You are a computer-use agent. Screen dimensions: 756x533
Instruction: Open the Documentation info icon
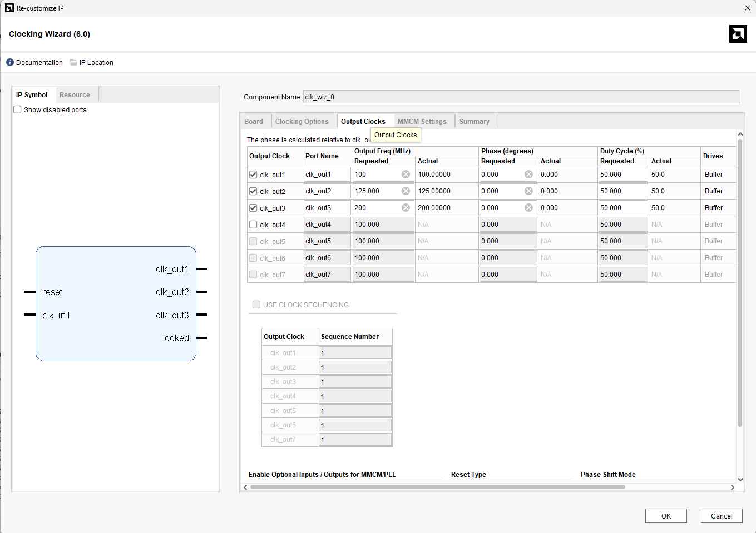[x=10, y=62]
